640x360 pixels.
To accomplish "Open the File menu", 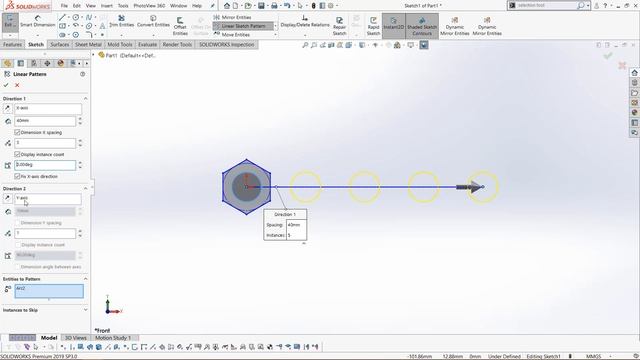I will click(64, 6).
